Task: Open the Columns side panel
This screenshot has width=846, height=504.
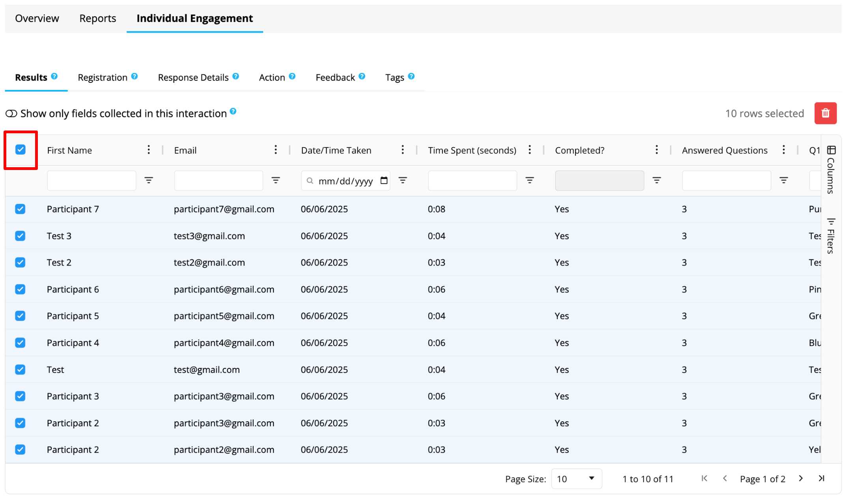Action: tap(831, 170)
